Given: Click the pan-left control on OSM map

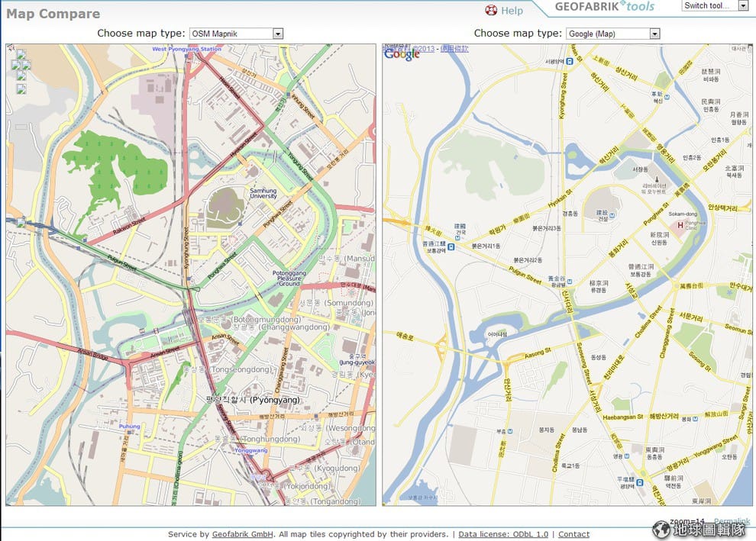Looking at the screenshot, I should tap(15, 65).
